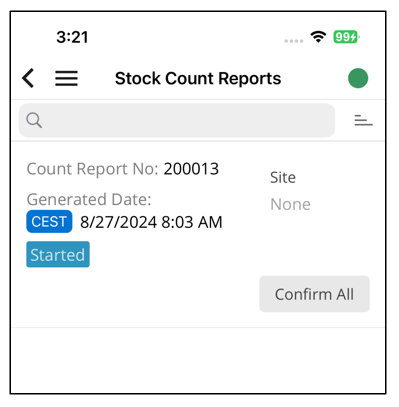Tap the green status indicator circle

pos(358,78)
